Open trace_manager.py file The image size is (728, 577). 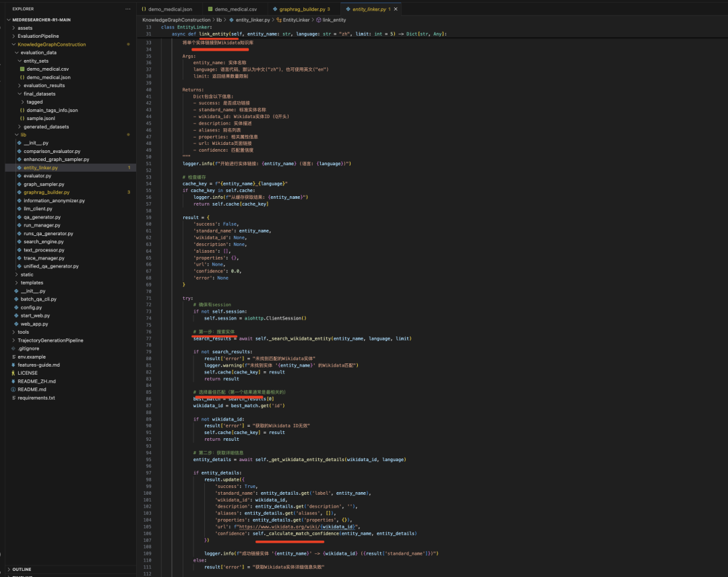pos(44,258)
